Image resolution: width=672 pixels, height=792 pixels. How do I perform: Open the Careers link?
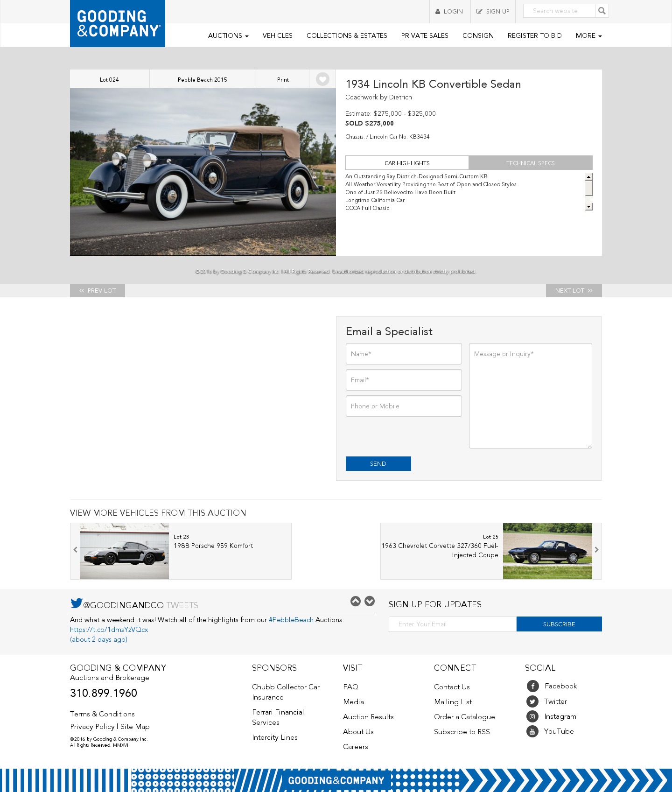pyautogui.click(x=356, y=747)
